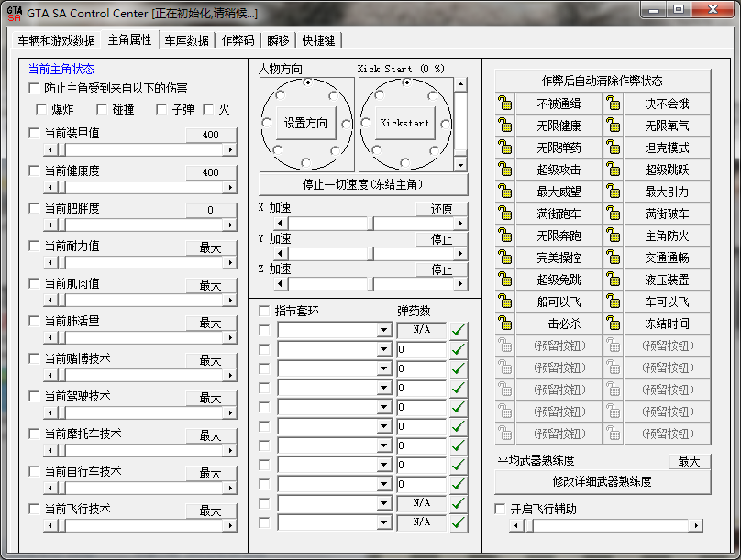Click the lock icon beside 无限奔跑
Screen dimensions: 741x560
pyautogui.click(x=505, y=236)
